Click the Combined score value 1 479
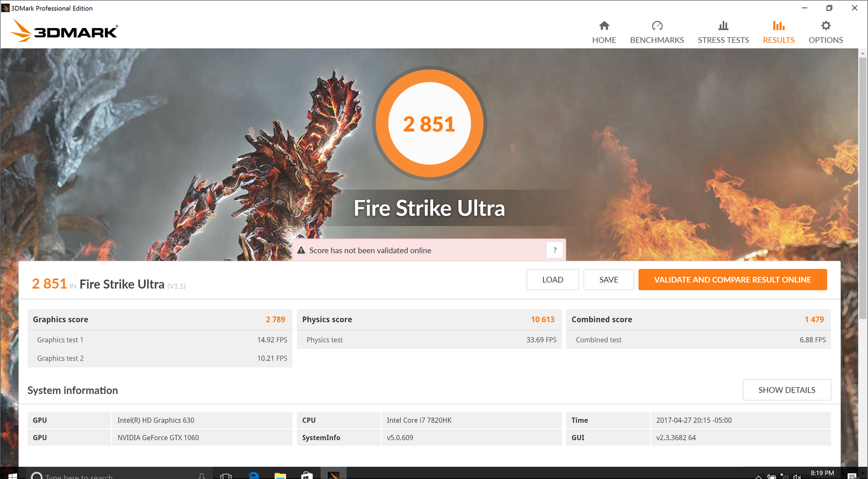Screen dimensions: 868x479 pos(814,319)
